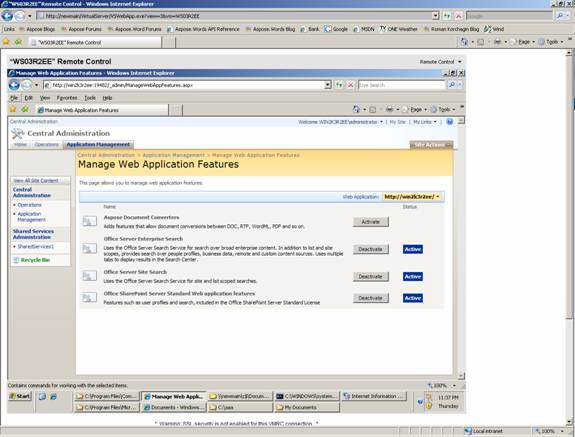Open the File menu in inner browser

[14, 98]
